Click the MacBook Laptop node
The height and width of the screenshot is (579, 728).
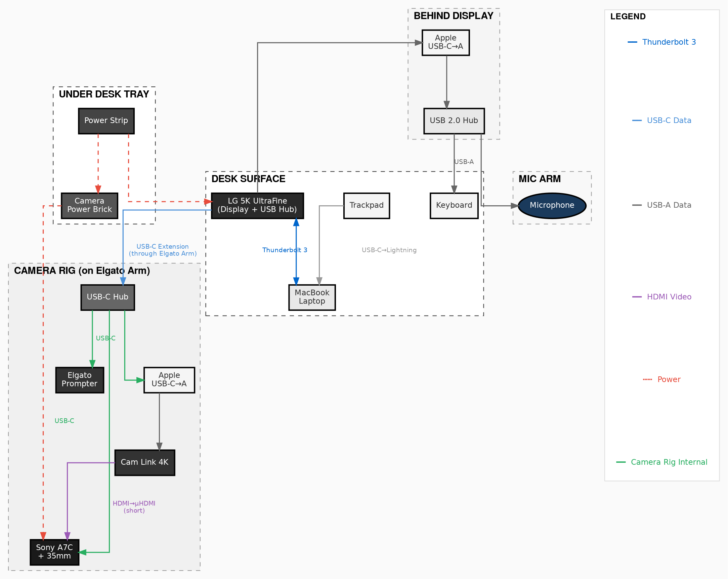(312, 297)
